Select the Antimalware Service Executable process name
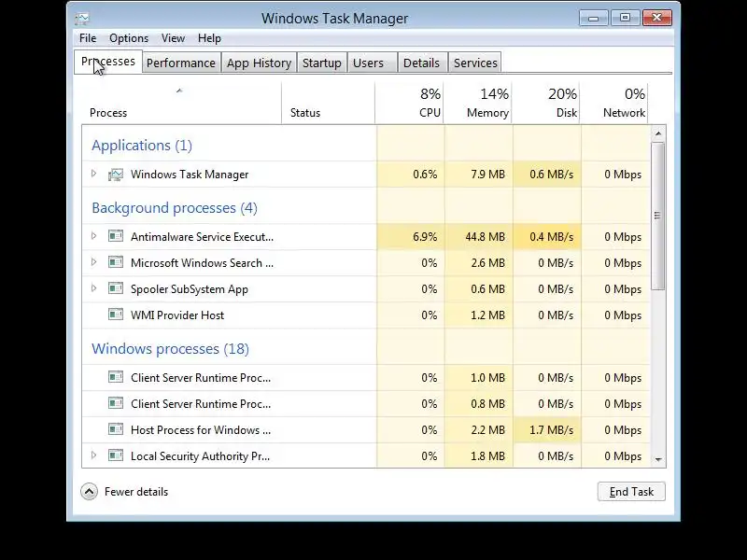The width and height of the screenshot is (747, 560). [202, 237]
